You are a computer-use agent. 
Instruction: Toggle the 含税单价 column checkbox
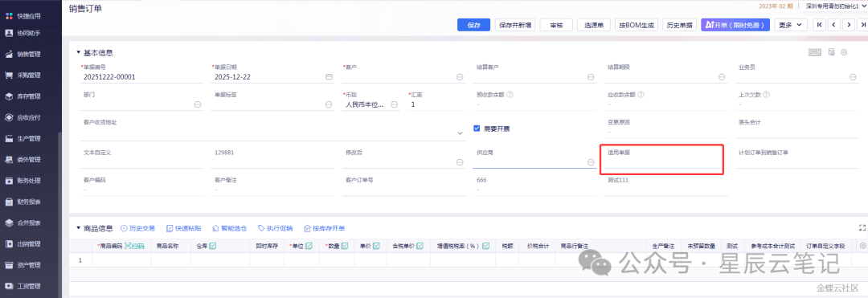420,246
